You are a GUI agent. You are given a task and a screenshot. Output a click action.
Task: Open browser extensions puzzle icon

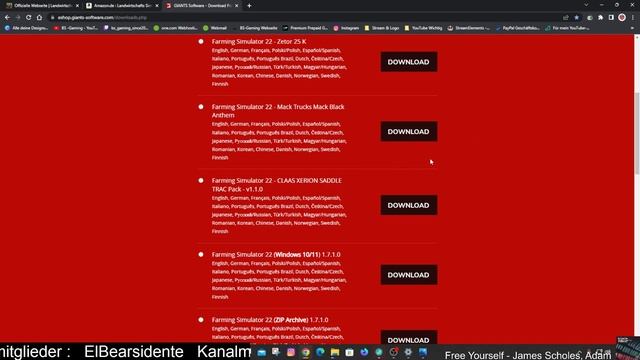pos(600,18)
